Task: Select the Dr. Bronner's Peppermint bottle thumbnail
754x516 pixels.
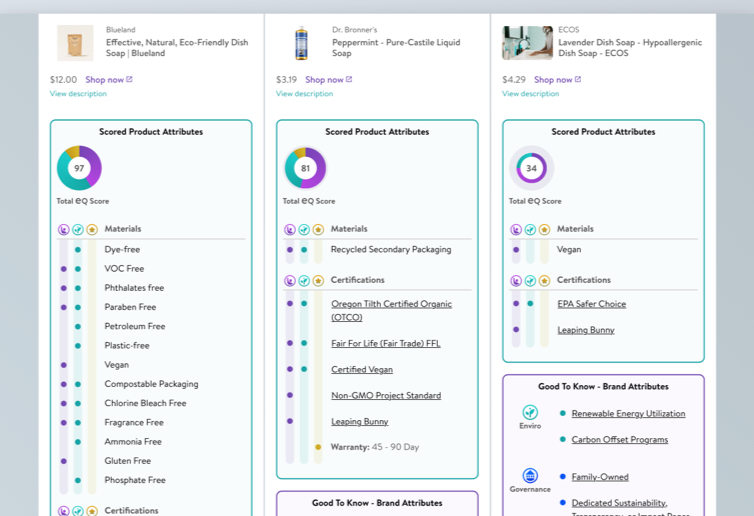Action: 301,43
